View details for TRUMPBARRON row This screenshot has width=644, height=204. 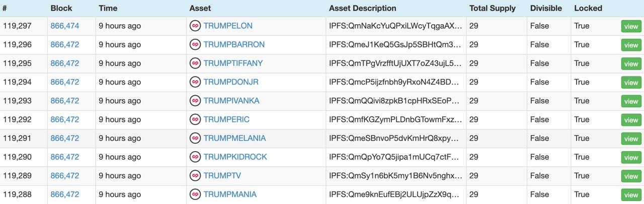(631, 45)
